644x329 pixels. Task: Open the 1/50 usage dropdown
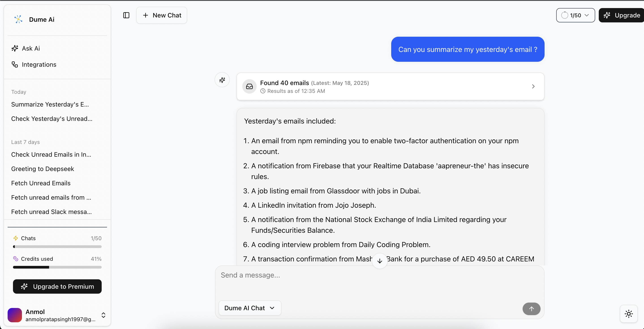[575, 15]
